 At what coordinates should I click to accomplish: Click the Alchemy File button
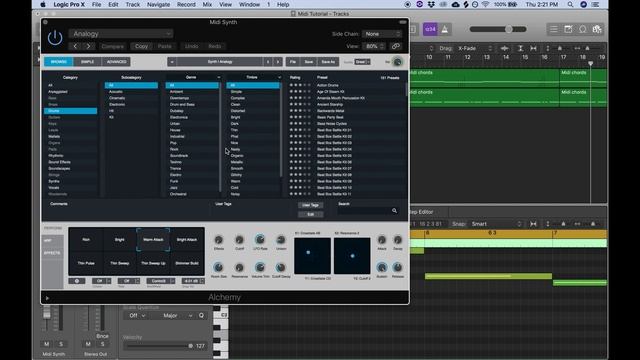pyautogui.click(x=293, y=62)
